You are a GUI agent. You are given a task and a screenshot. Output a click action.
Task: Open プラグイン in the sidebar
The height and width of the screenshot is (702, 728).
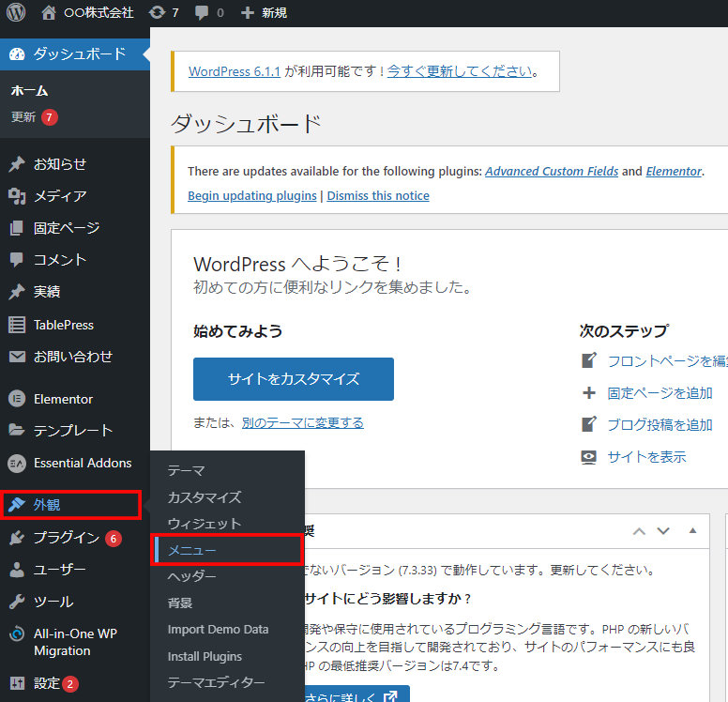pyautogui.click(x=66, y=538)
